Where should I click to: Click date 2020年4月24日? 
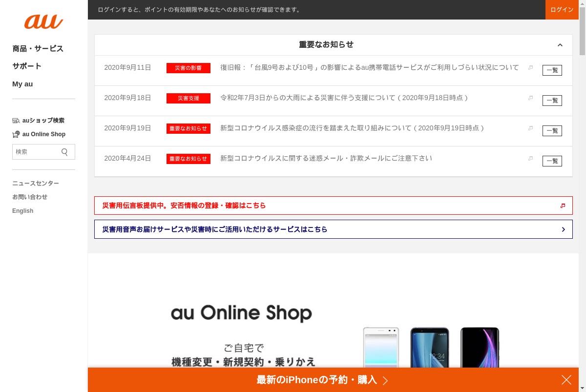(x=127, y=158)
